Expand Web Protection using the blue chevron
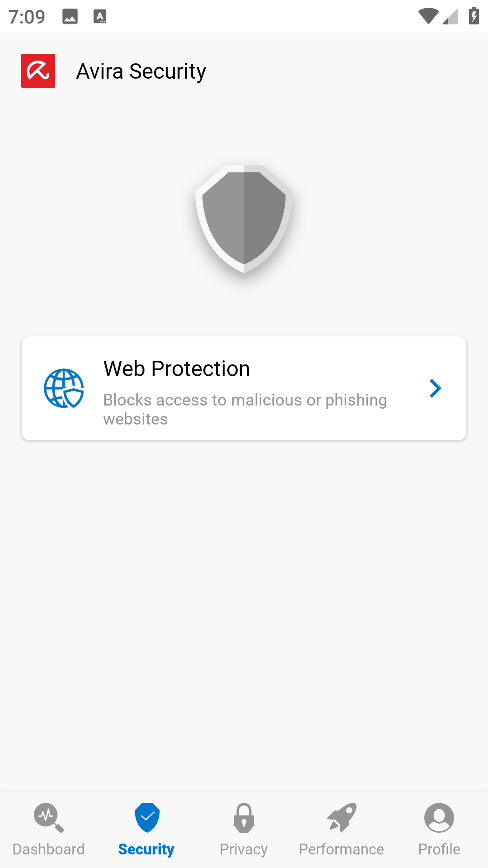This screenshot has height=868, width=488. click(435, 388)
